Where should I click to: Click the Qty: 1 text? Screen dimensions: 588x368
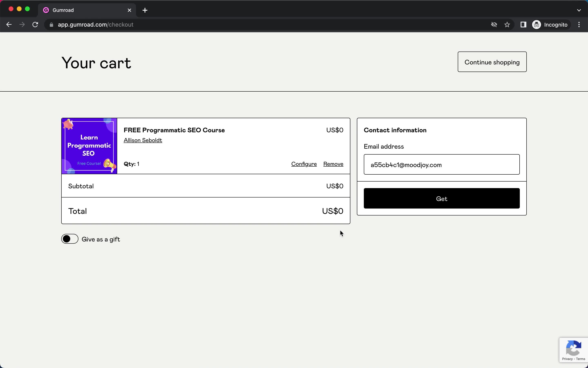(x=131, y=164)
